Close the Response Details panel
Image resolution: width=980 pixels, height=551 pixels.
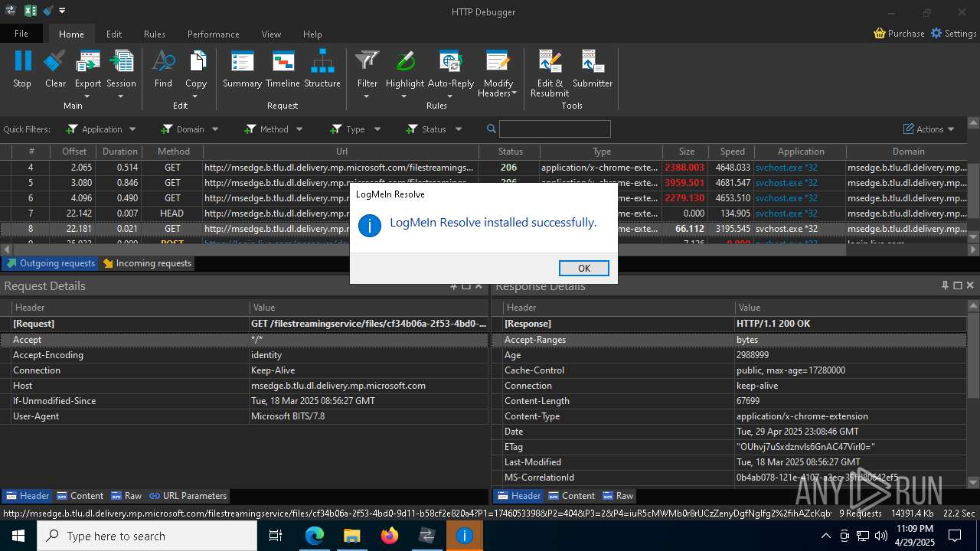point(970,285)
